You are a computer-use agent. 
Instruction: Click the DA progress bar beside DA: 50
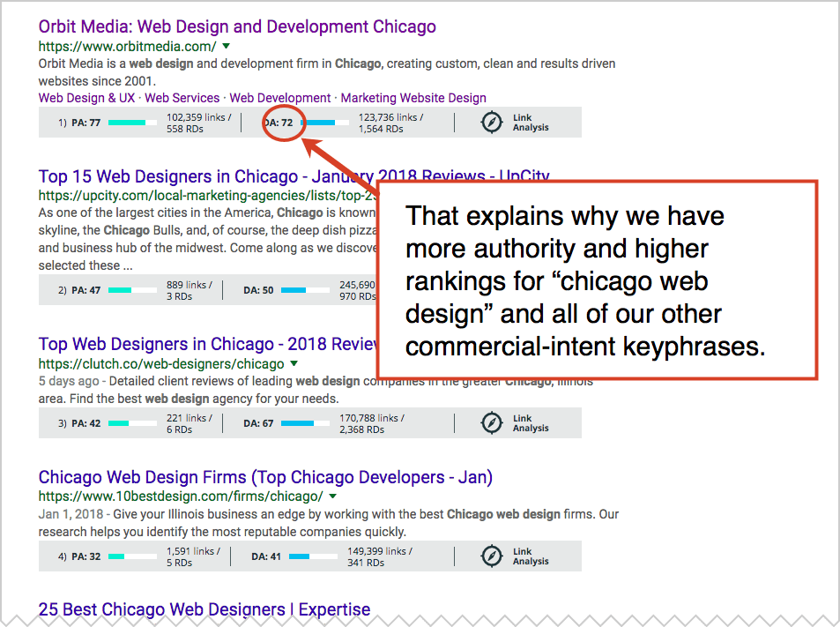(305, 290)
